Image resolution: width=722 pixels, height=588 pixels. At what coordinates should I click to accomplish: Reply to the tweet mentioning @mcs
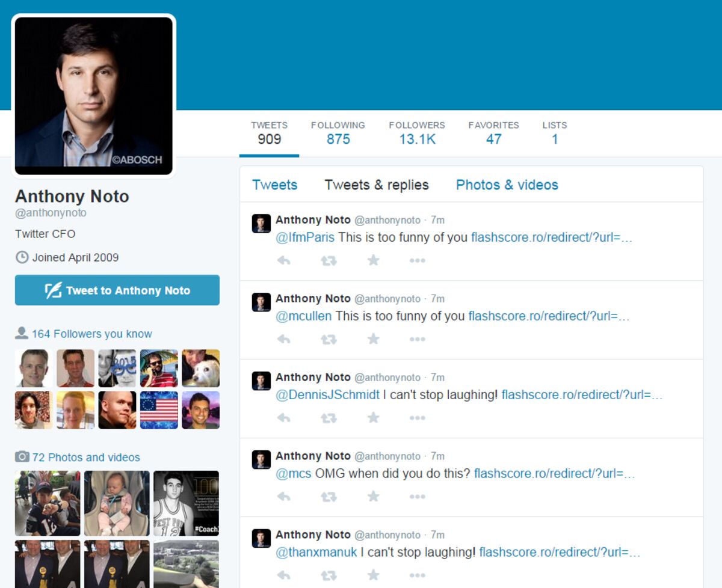coord(283,497)
